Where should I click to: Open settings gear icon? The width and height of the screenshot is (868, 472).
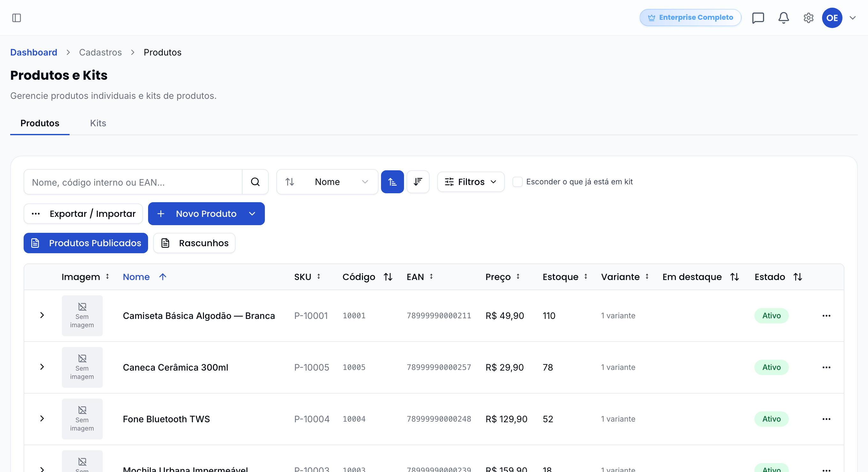pos(808,18)
